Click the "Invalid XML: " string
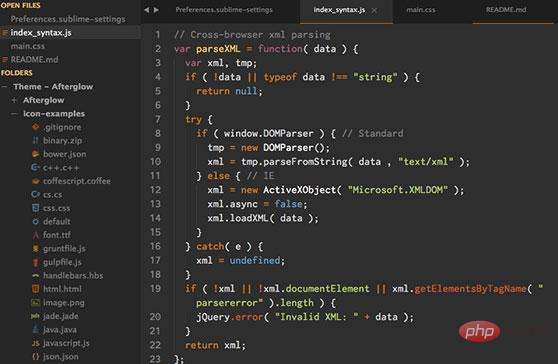 pos(316,317)
